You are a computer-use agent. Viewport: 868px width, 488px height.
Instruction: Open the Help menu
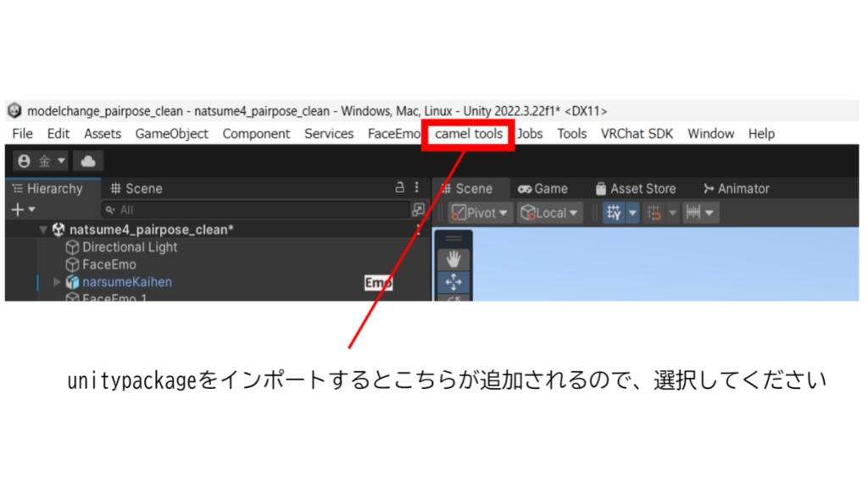[x=761, y=134]
